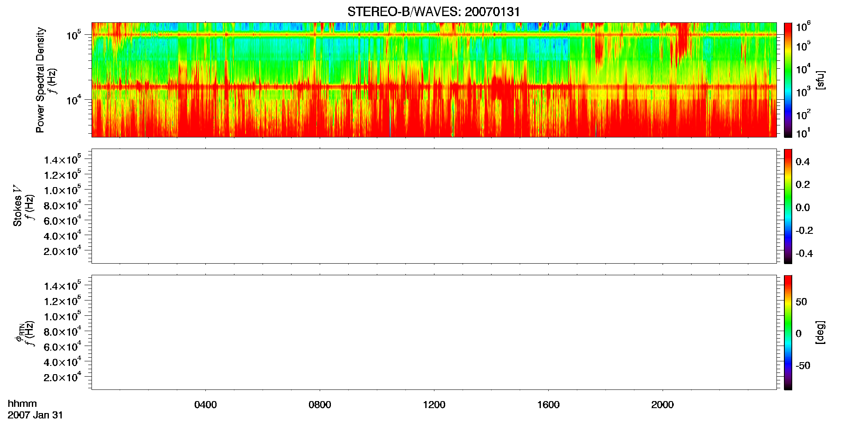Image resolution: width=868 pixels, height=447 pixels.
Task: Click the 1200 time tick label
Action: [x=434, y=405]
